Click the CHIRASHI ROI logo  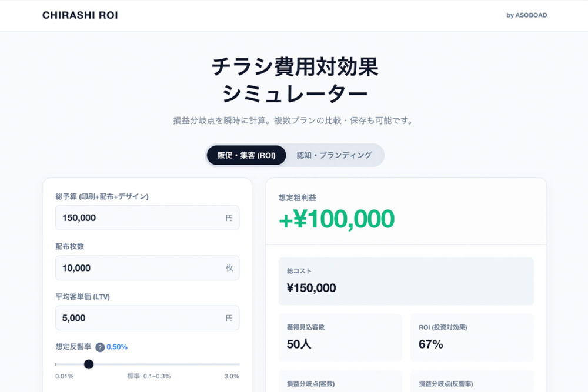pos(79,15)
